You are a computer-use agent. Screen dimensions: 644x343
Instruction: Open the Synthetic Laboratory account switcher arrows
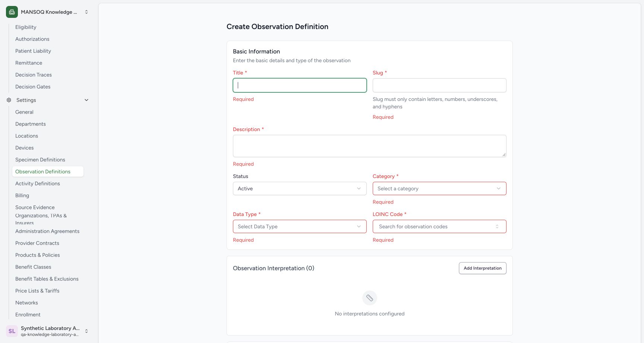(x=86, y=331)
